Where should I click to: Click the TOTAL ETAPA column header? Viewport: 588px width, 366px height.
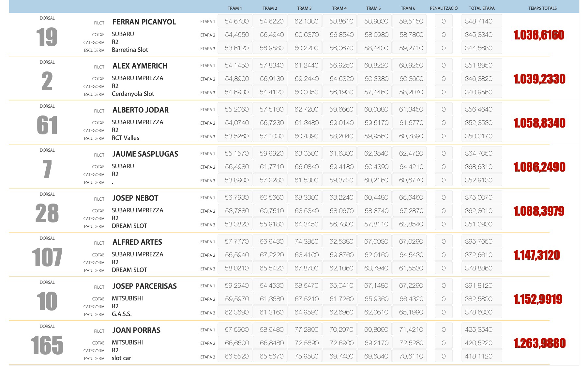(481, 8)
